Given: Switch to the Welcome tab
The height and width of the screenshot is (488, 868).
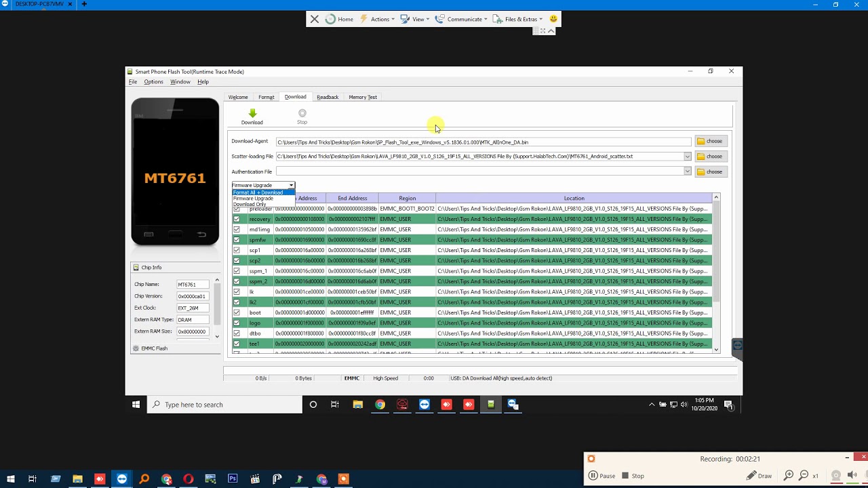Looking at the screenshot, I should pos(238,97).
